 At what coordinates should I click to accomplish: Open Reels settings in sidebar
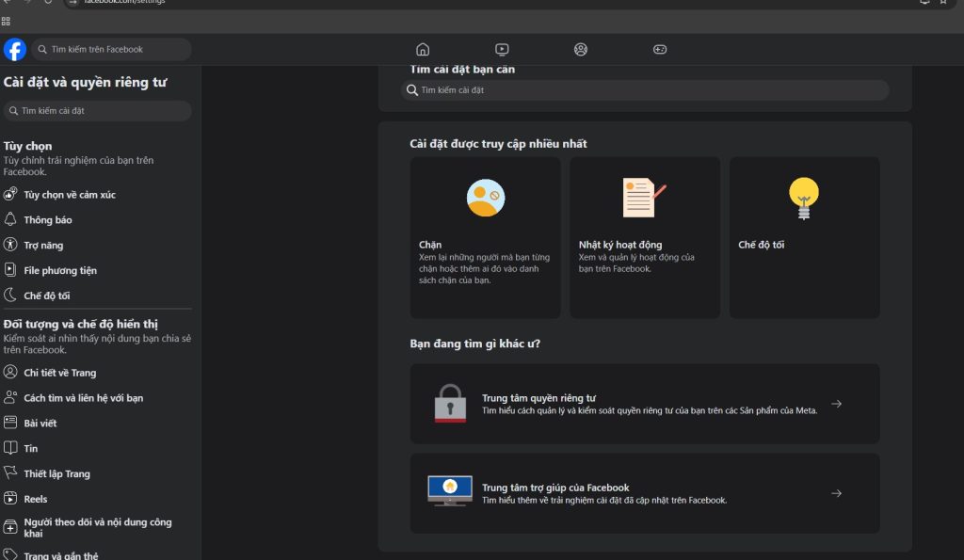tap(36, 499)
